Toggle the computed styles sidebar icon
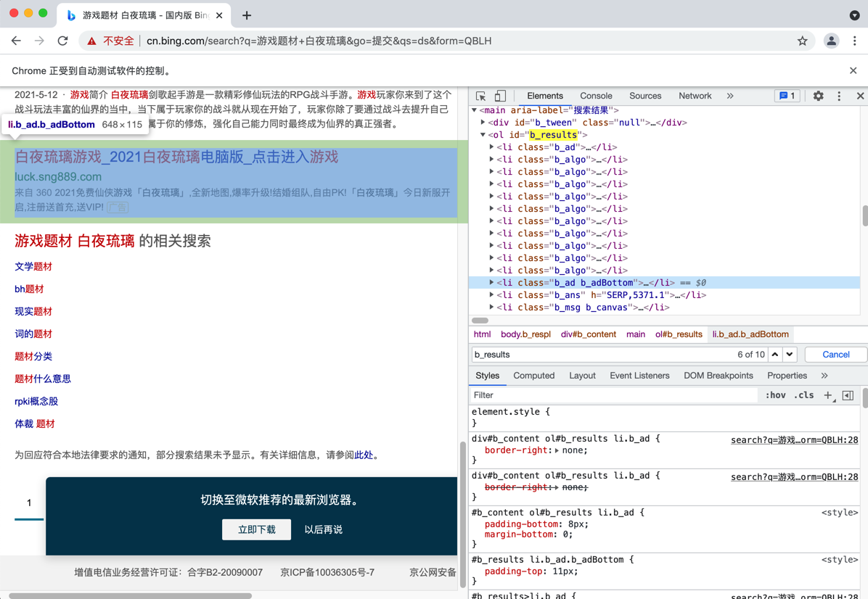The width and height of the screenshot is (868, 599). click(848, 395)
